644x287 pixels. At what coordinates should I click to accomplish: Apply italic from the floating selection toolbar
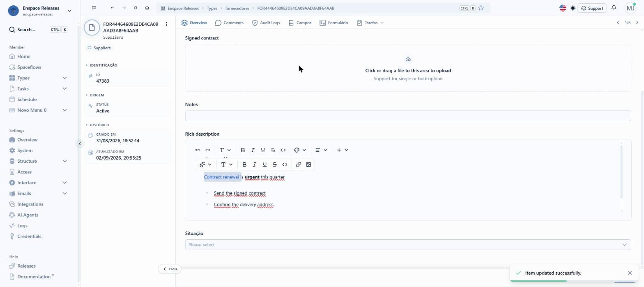click(255, 164)
